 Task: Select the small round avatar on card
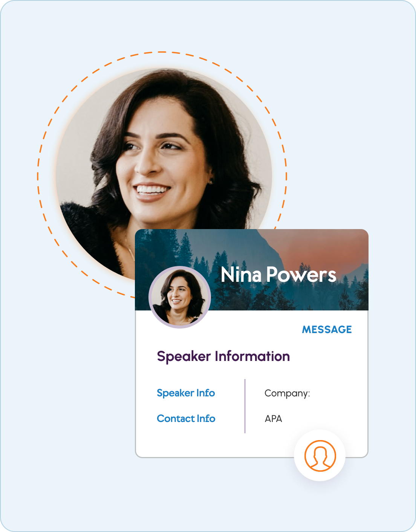(180, 297)
